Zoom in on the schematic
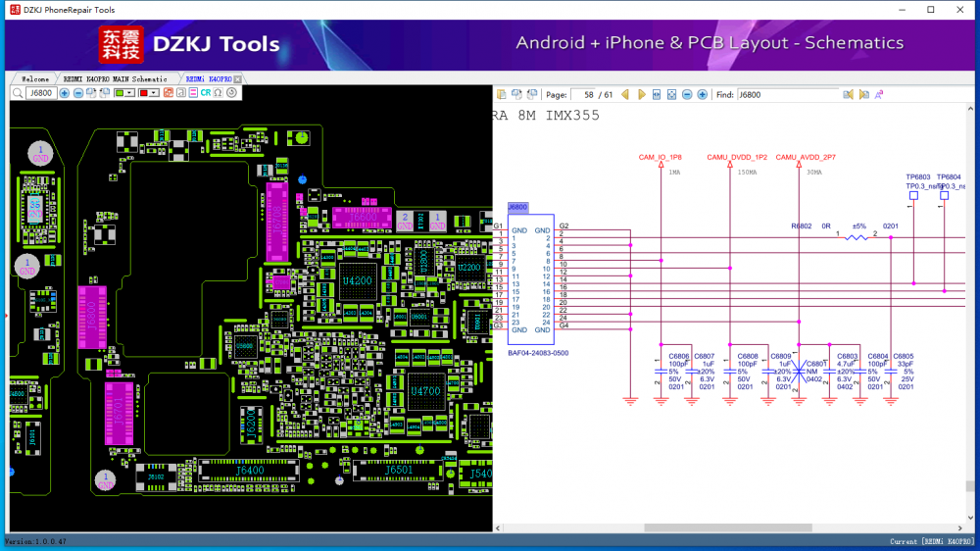Image resolution: width=980 pixels, height=551 pixels. (x=702, y=95)
